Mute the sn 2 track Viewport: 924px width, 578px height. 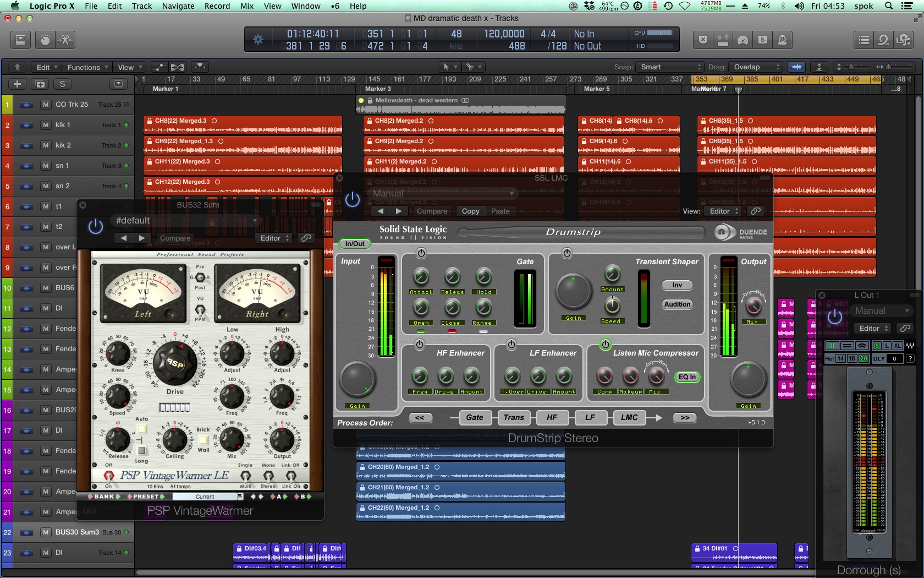tap(46, 186)
